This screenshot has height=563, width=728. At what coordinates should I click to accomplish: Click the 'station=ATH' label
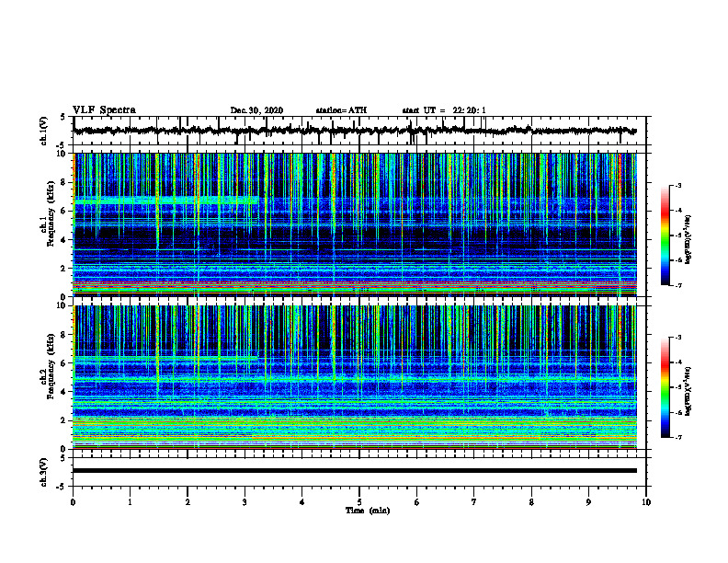point(341,110)
